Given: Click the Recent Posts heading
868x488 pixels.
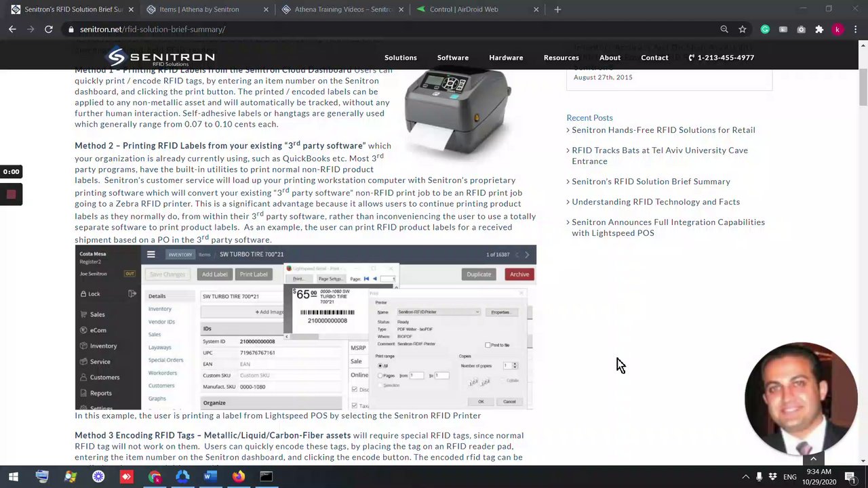Looking at the screenshot, I should 589,118.
